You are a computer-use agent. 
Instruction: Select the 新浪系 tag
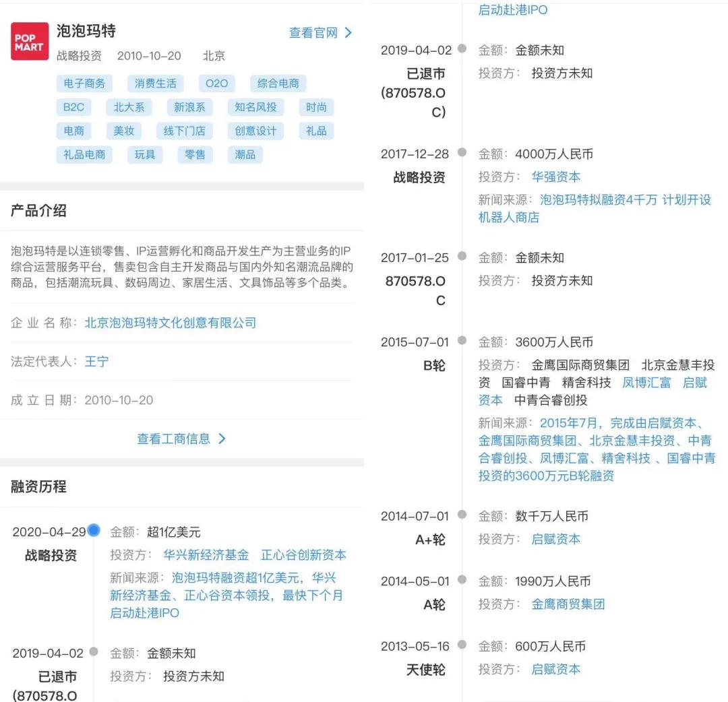[189, 107]
